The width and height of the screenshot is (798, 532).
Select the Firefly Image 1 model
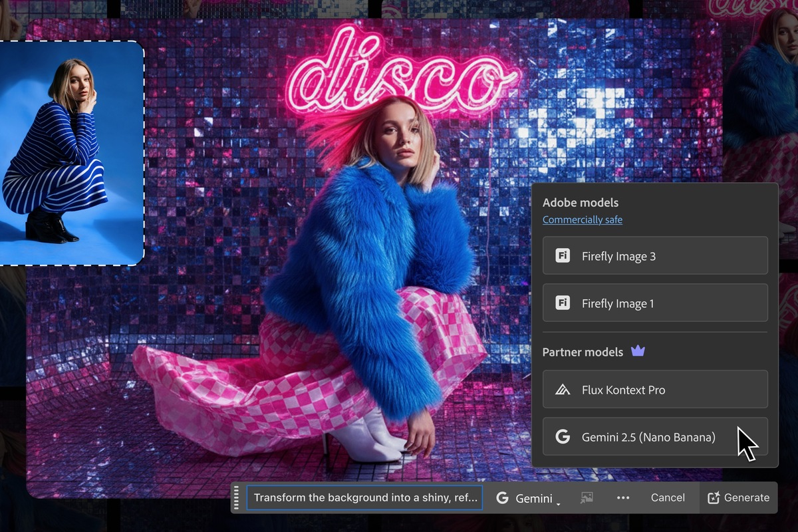click(655, 303)
